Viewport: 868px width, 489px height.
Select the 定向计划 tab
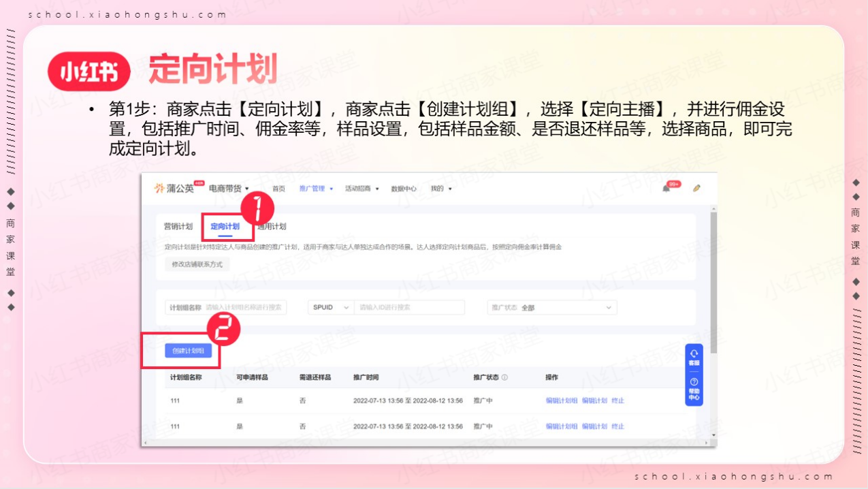(x=225, y=226)
